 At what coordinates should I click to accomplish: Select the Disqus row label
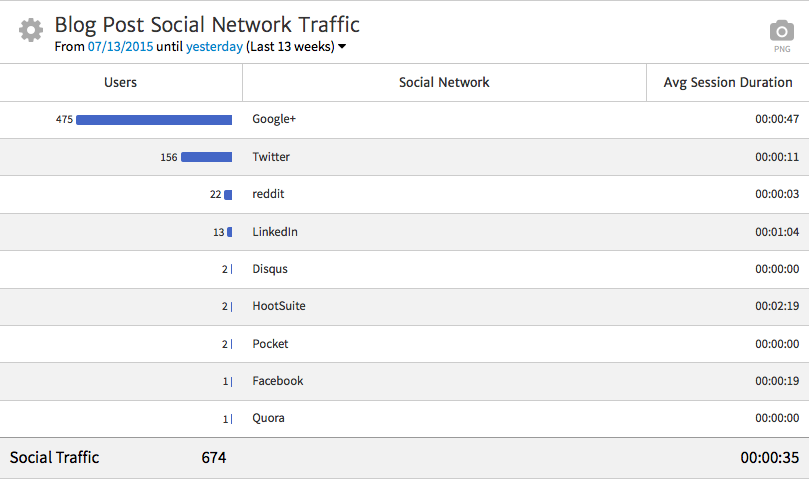pyautogui.click(x=270, y=269)
